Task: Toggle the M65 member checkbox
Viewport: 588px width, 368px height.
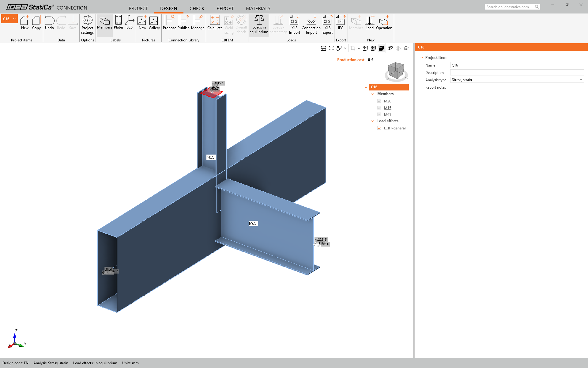Action: [379, 115]
